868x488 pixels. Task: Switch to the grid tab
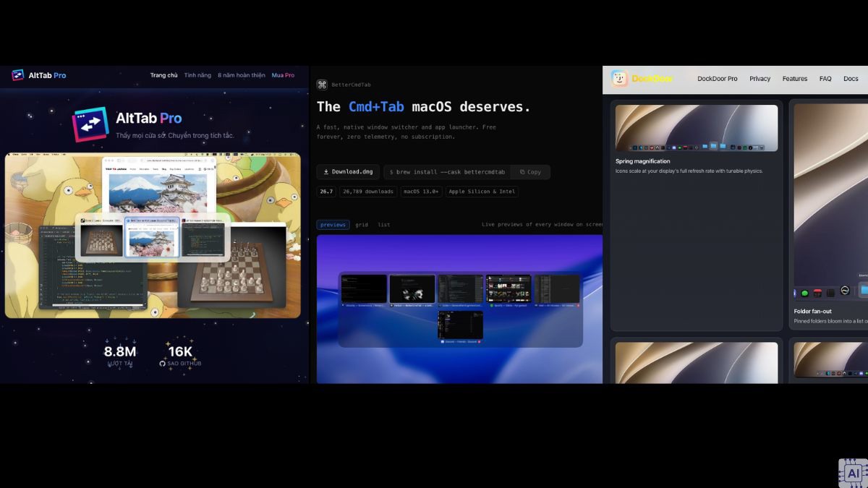[361, 225]
